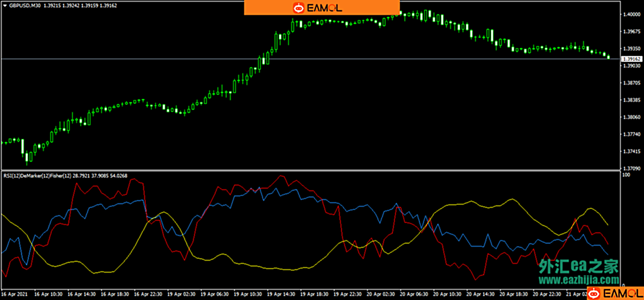The width and height of the screenshot is (644, 300).
Task: Select the 16 Apr 22:30 time label
Action: coord(149,293)
